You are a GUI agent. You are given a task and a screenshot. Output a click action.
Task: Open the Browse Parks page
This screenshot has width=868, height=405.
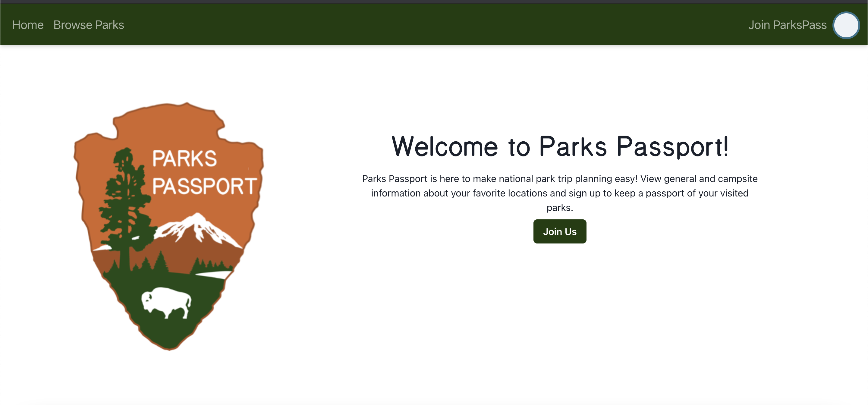tap(89, 25)
